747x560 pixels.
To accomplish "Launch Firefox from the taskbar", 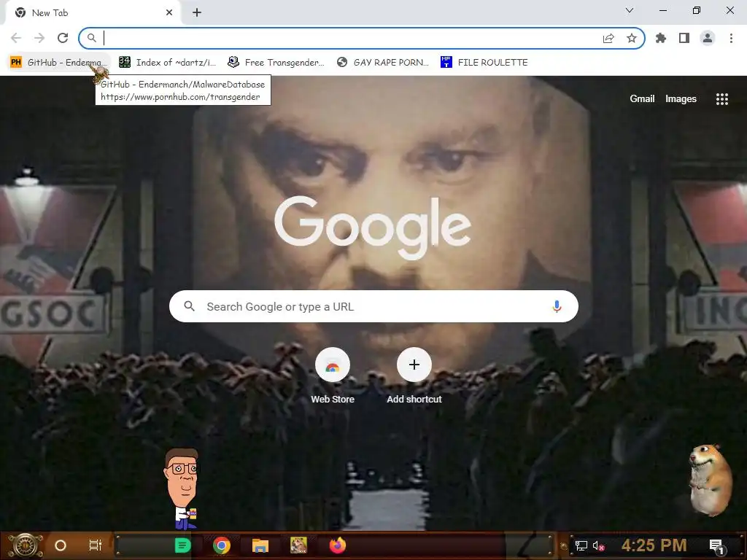I will coord(338,545).
